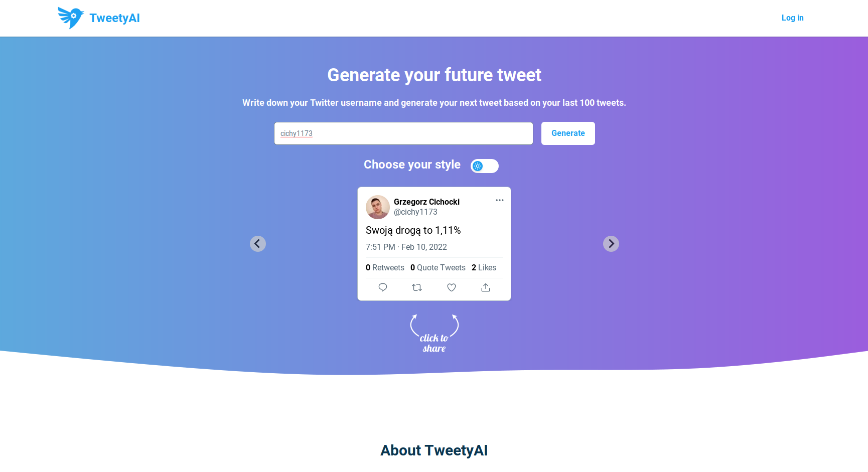The image size is (868, 472).
Task: Click the share upload icon on the tweet
Action: click(x=485, y=287)
